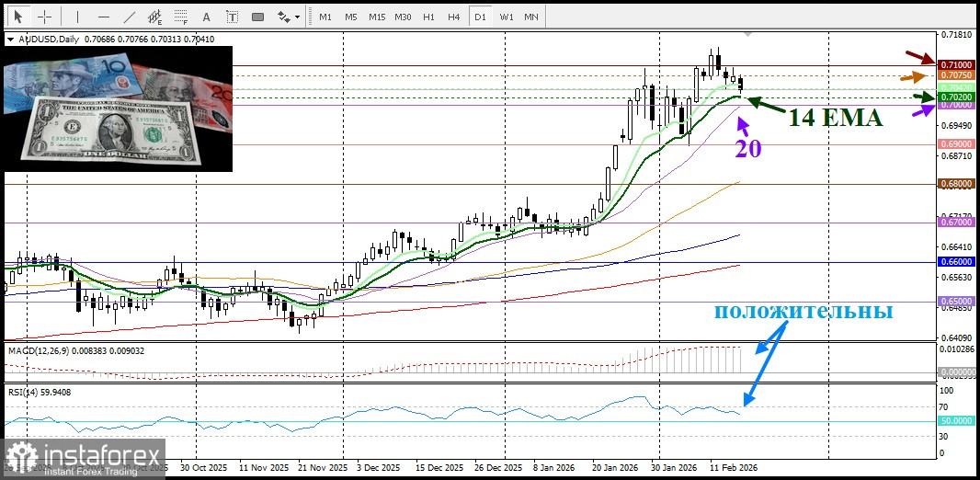
Task: Select the horizontal line tool
Action: click(103, 17)
